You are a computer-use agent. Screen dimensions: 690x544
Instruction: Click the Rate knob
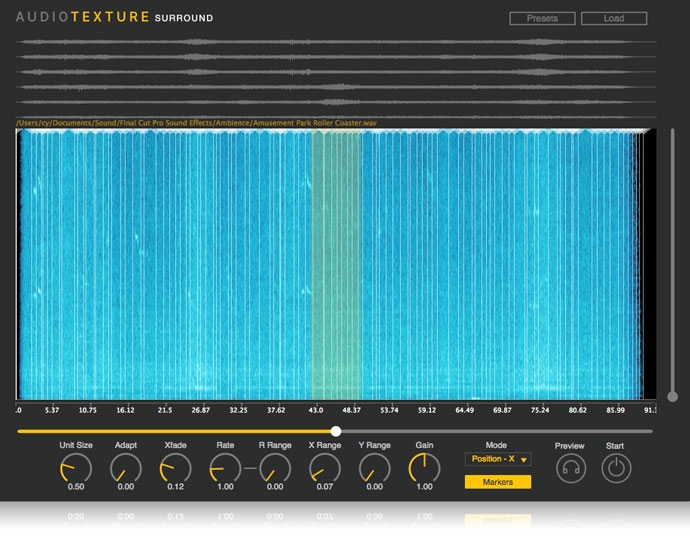[225, 467]
